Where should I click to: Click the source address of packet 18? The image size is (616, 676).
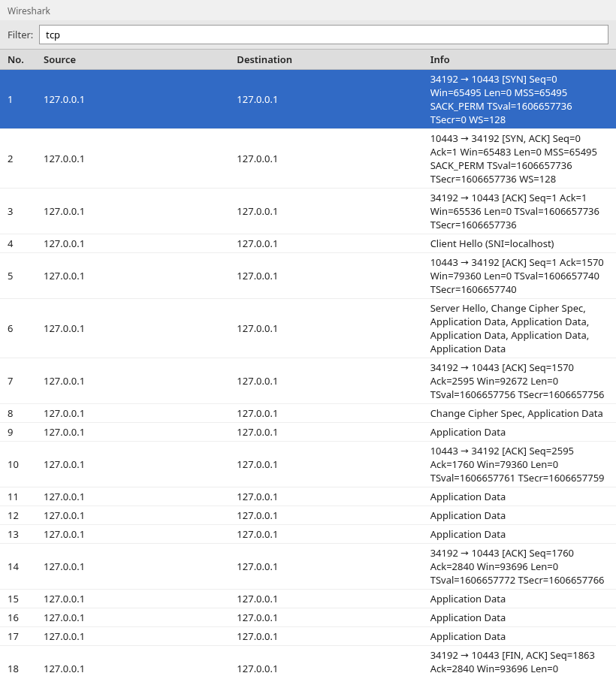64,668
